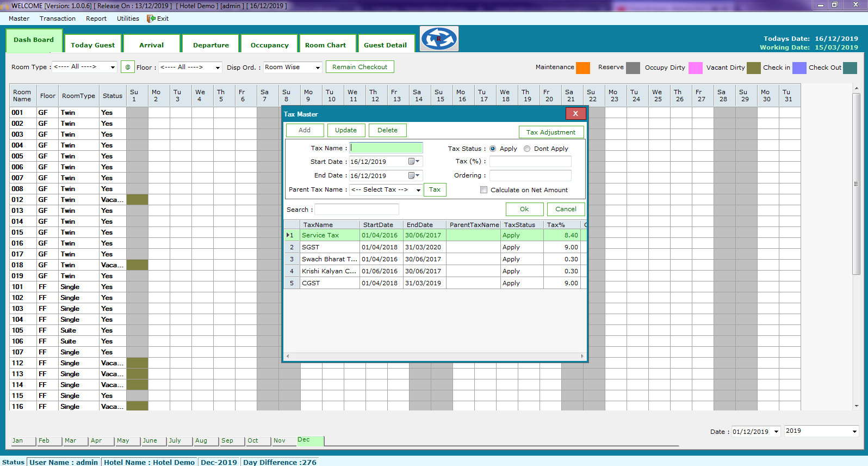Screen dimensions: 868x466
Task: Switch to the Occupancy tab
Action: click(269, 45)
